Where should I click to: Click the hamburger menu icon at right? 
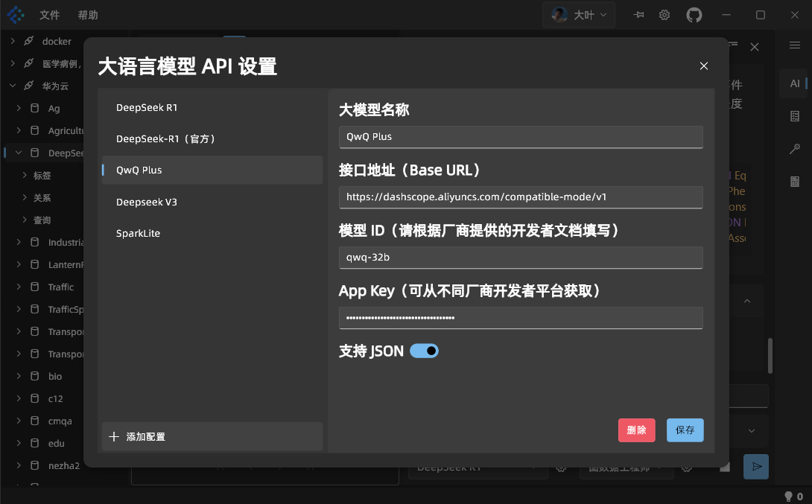tap(795, 45)
